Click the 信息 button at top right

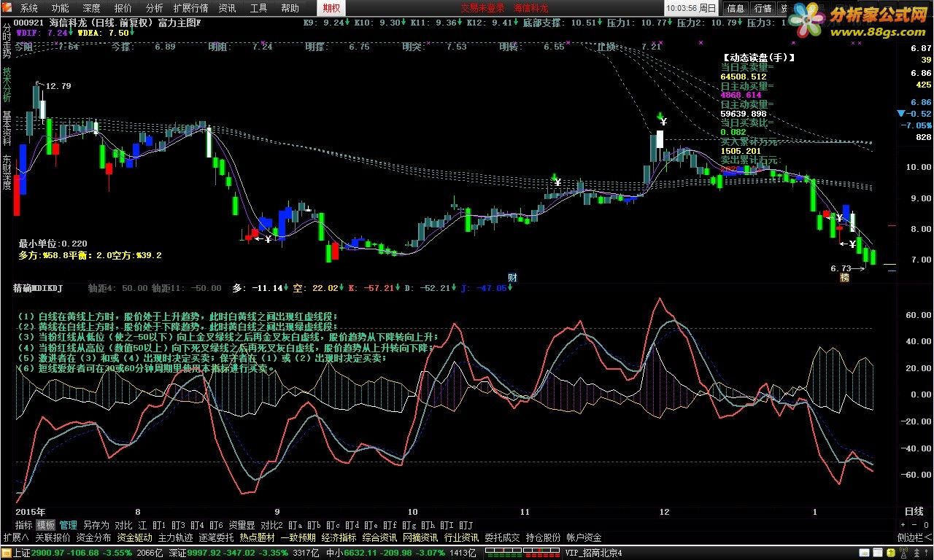[x=736, y=9]
